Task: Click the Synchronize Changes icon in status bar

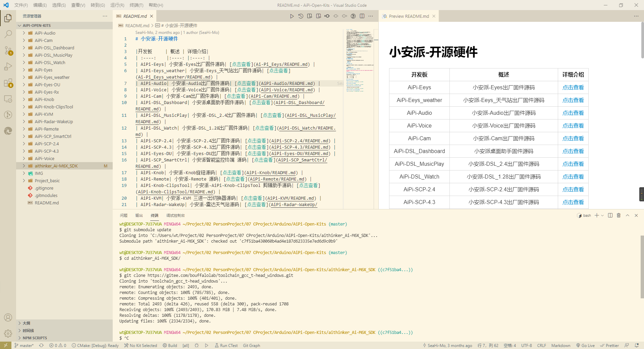Action: [41, 345]
